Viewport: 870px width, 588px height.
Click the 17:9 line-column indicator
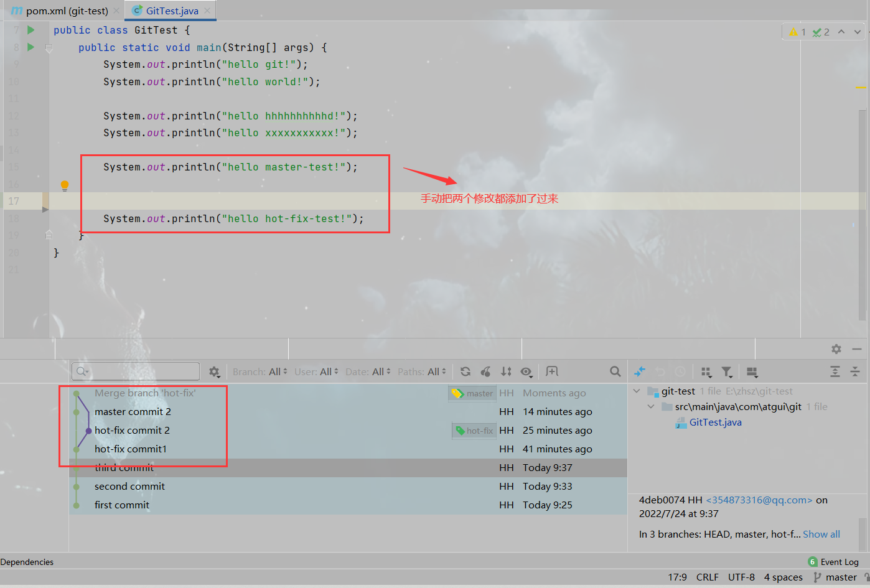coord(677,577)
